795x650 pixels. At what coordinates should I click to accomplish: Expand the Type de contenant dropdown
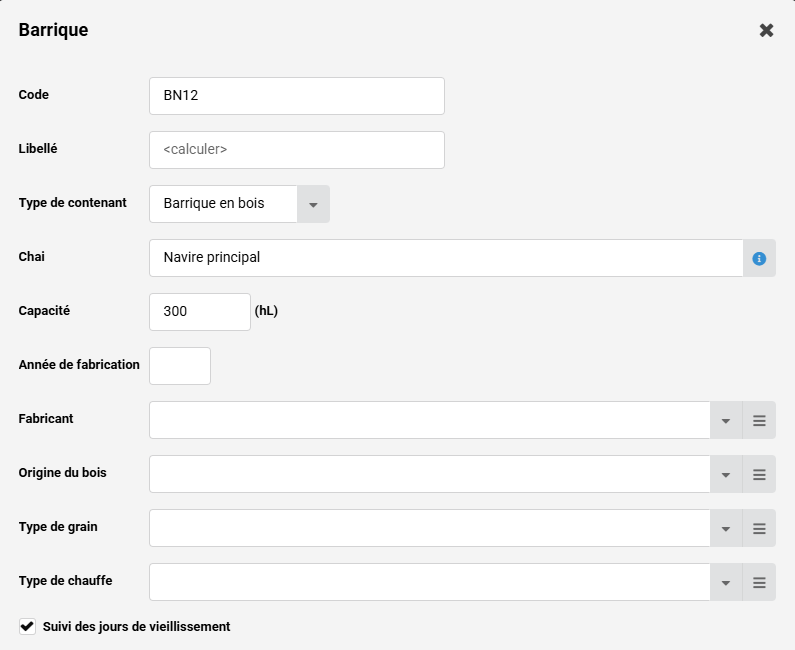[x=313, y=204]
